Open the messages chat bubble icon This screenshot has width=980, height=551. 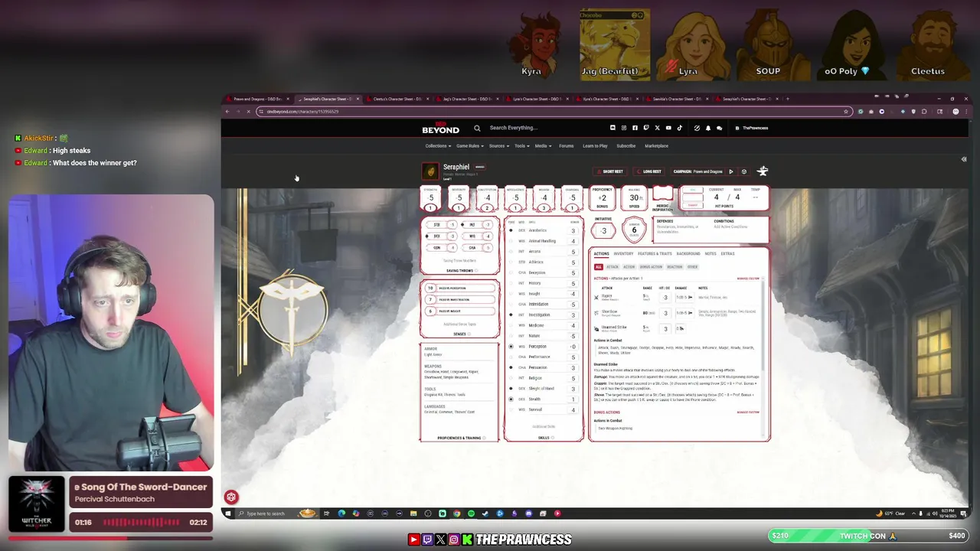719,128
